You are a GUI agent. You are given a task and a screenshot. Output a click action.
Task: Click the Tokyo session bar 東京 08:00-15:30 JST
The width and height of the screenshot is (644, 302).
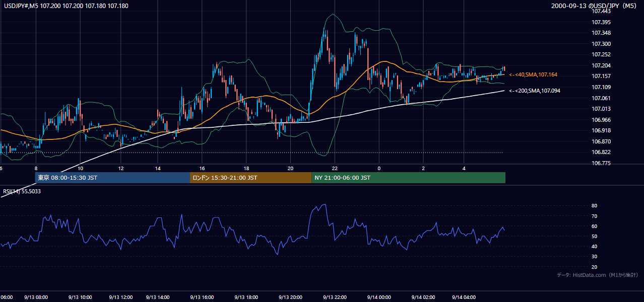112,178
